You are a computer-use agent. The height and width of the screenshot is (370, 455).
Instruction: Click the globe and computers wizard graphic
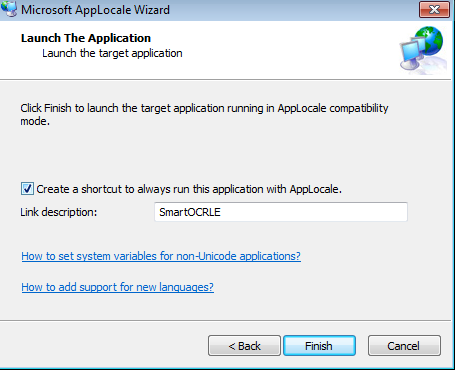click(423, 50)
